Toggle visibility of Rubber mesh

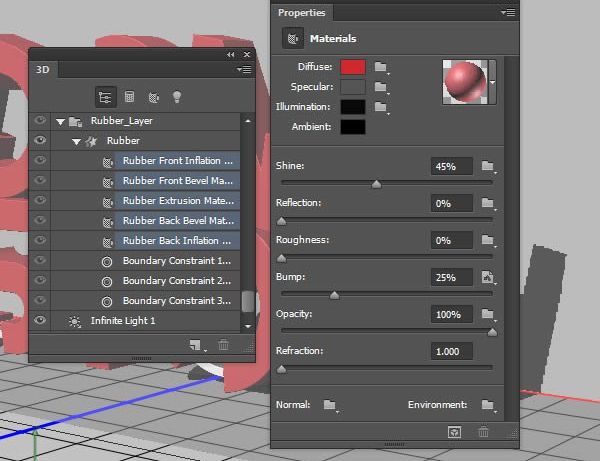40,140
